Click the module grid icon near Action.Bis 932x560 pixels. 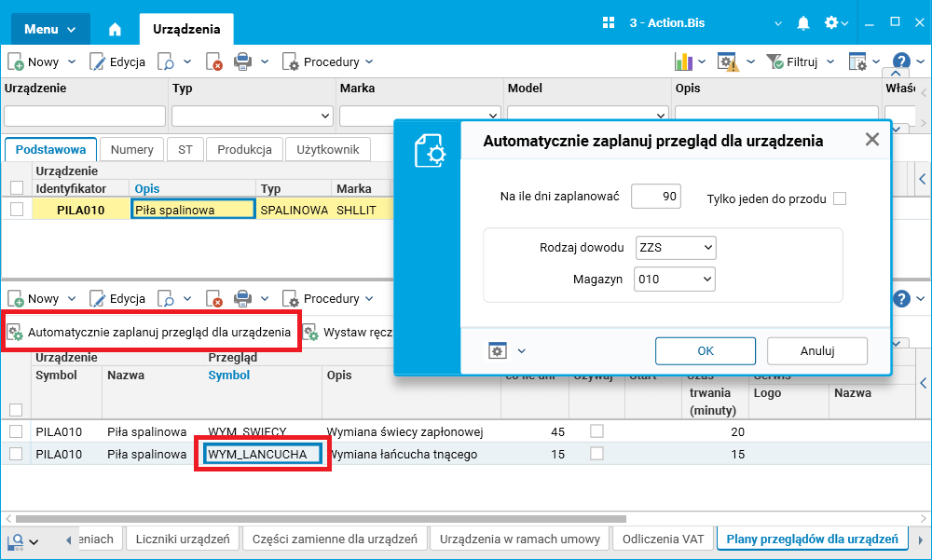click(x=608, y=23)
